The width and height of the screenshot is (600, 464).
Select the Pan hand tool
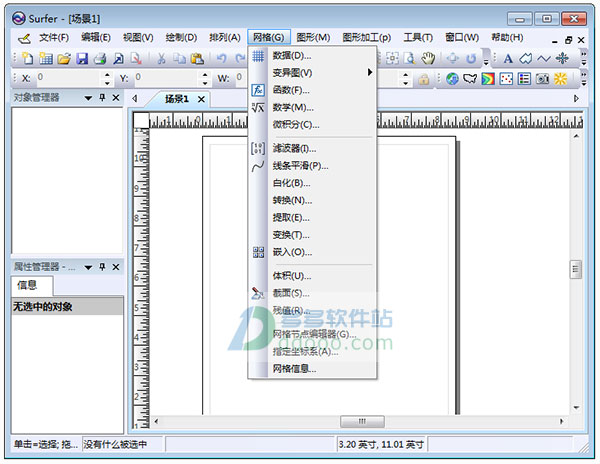point(428,59)
